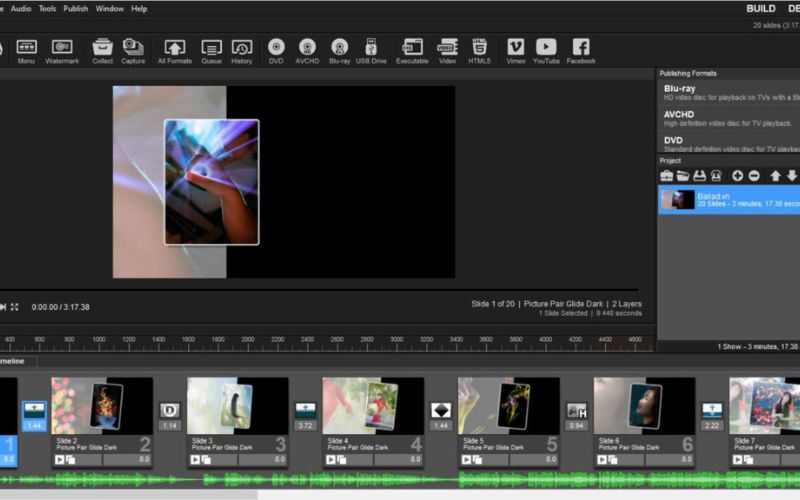Open All Formats publishing options
The height and width of the screenshot is (500, 800).
(x=175, y=50)
